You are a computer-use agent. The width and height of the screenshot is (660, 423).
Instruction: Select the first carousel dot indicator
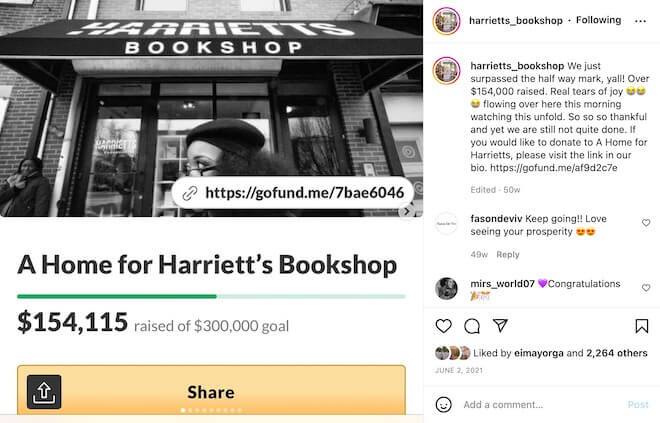coord(183,410)
